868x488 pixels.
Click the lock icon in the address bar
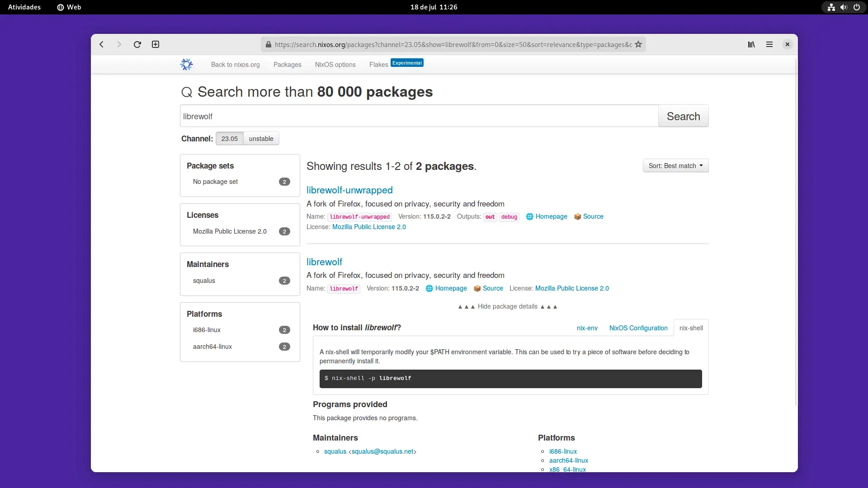coord(269,44)
